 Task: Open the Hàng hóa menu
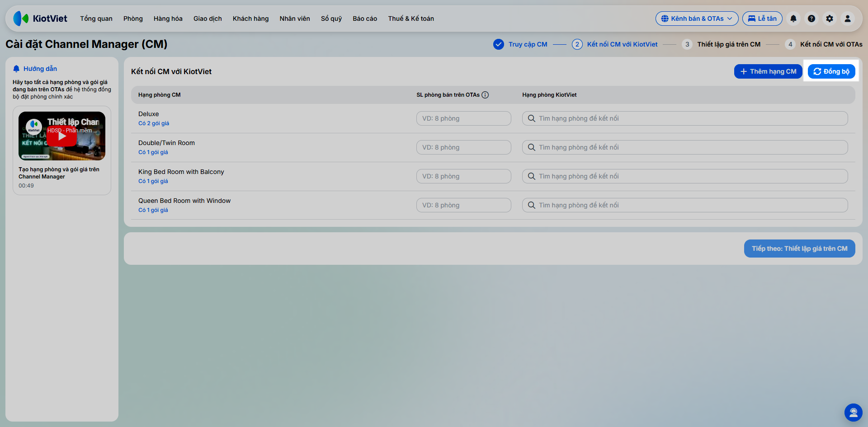[168, 19]
